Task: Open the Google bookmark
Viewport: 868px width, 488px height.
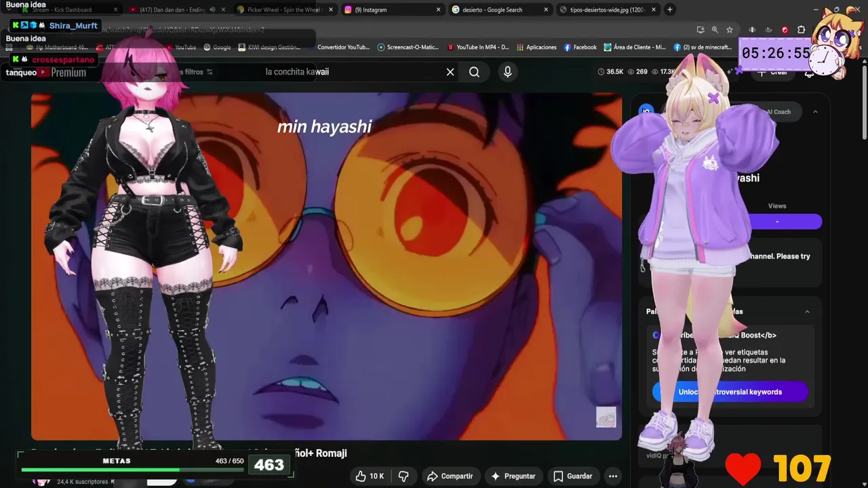Action: click(216, 47)
